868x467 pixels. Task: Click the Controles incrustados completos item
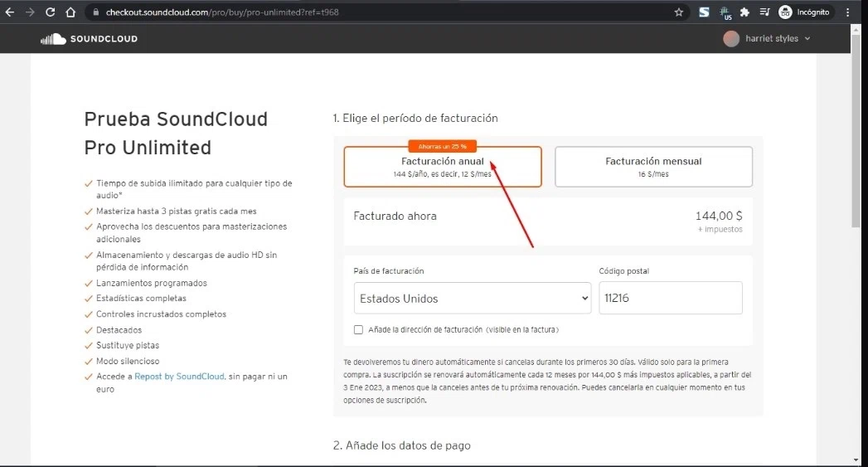point(161,314)
